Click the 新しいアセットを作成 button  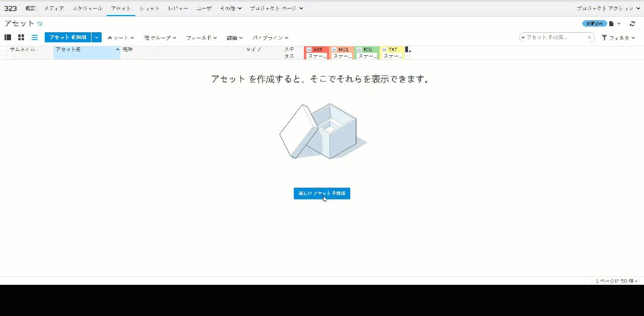click(322, 193)
